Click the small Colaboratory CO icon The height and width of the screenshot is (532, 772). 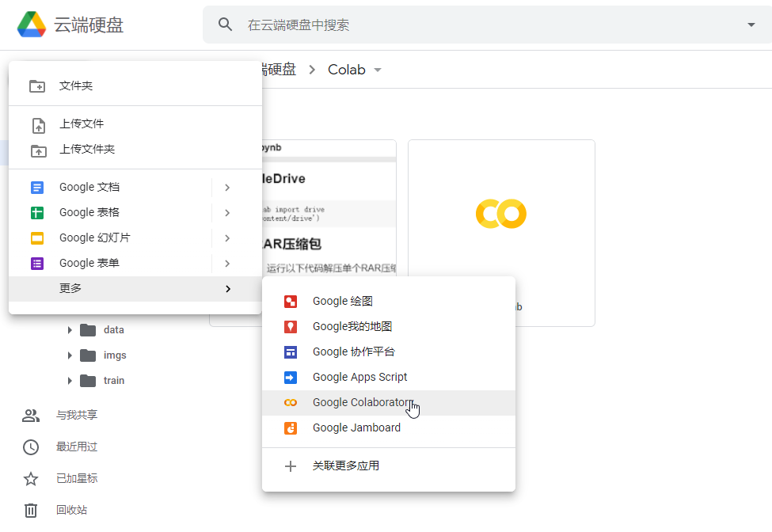(291, 403)
